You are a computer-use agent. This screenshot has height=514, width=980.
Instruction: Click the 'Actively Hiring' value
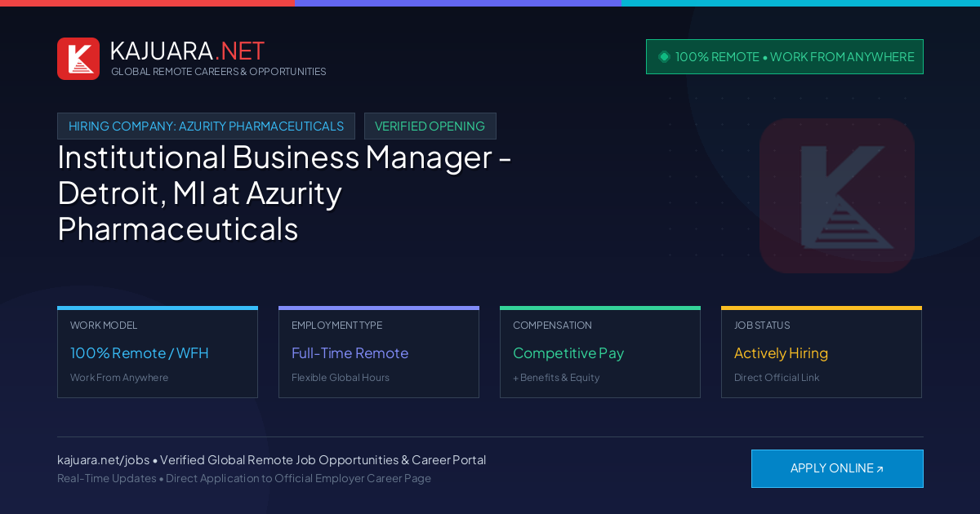781,353
